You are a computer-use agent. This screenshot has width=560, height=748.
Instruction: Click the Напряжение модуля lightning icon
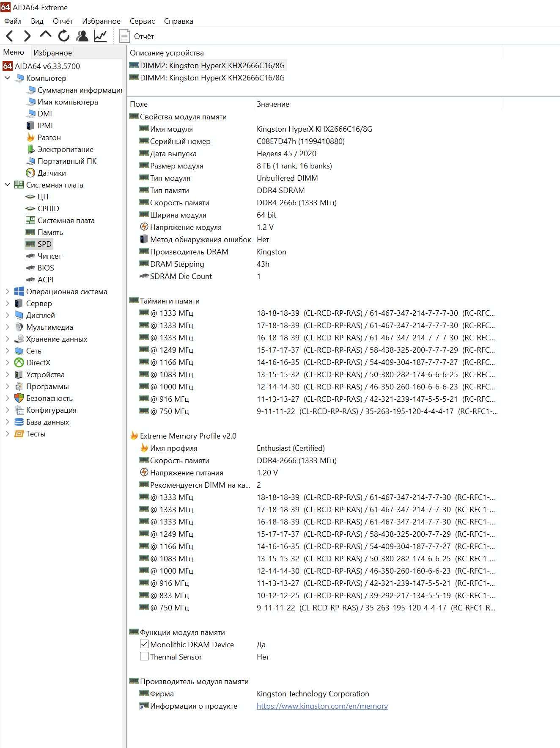(x=144, y=227)
